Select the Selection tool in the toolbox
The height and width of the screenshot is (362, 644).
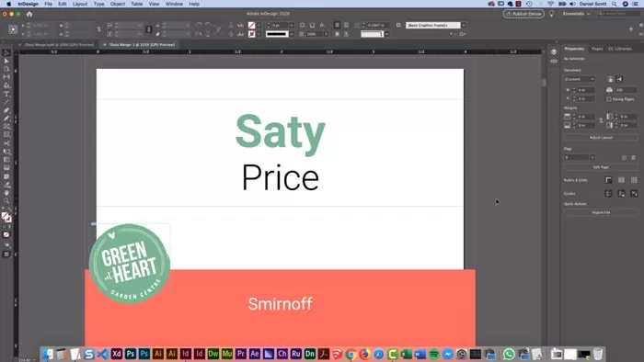tap(6, 53)
